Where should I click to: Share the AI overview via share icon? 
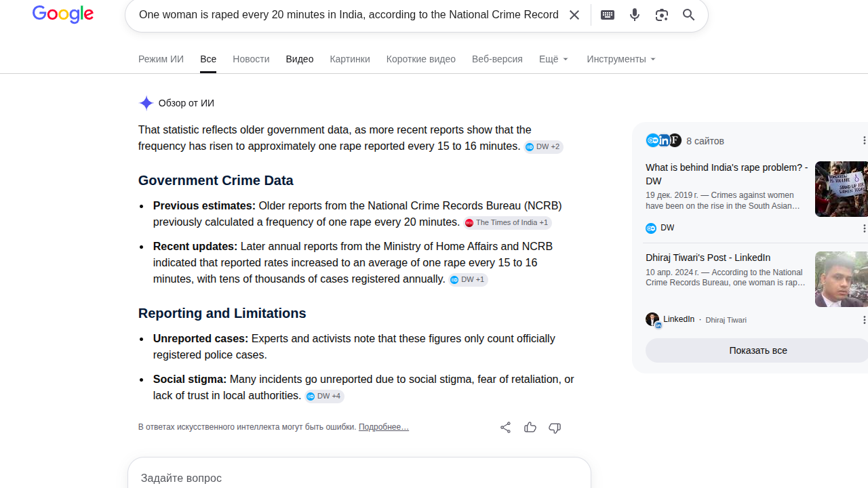click(505, 427)
